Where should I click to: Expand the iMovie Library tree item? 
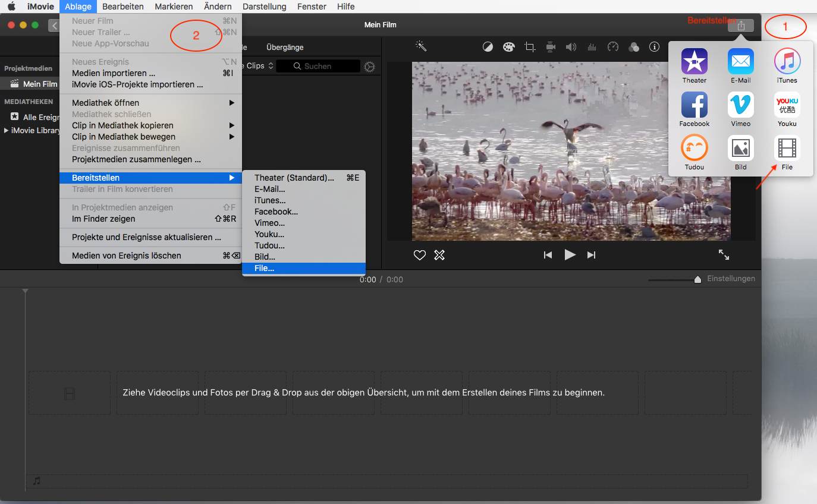pos(6,130)
